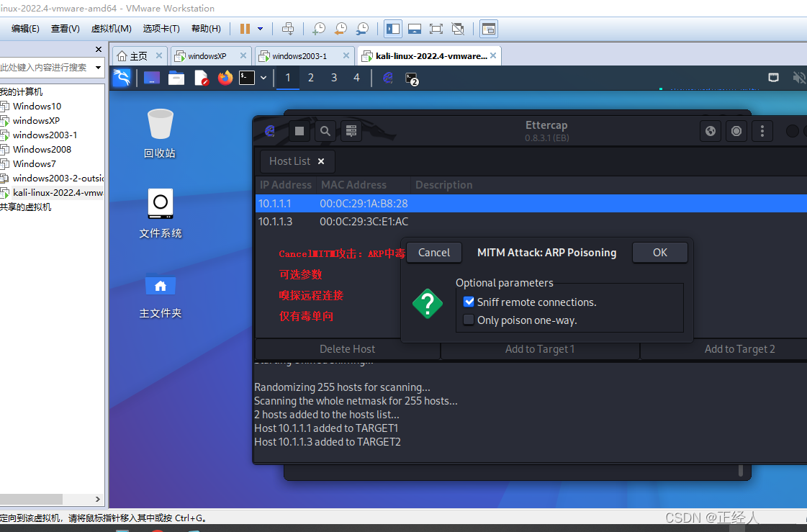This screenshot has height=532, width=807.
Task: Open the Ettercap hosts list icon
Action: 351,131
